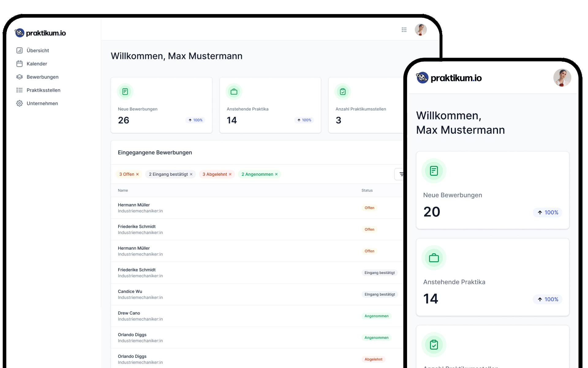The height and width of the screenshot is (368, 588).
Task: Click user avatar in desktop header
Action: coord(420,30)
